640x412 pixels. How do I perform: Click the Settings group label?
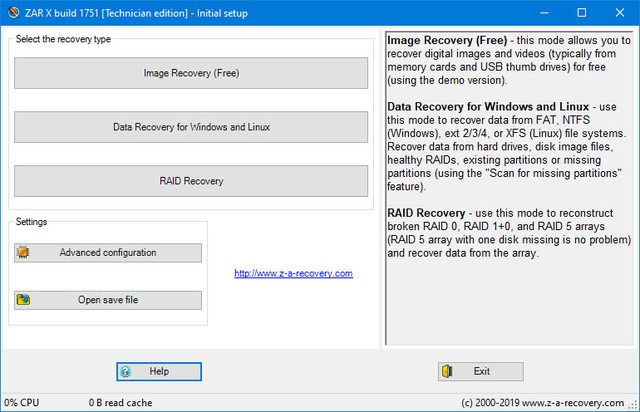click(31, 222)
